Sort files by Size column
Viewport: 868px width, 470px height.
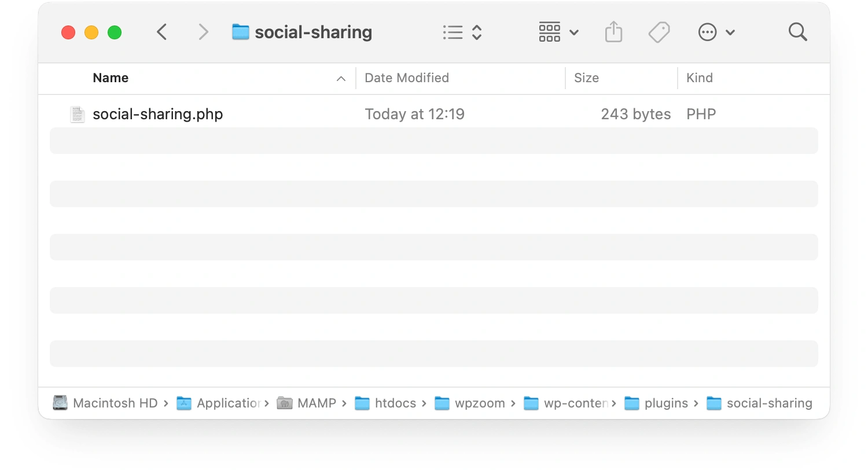tap(586, 78)
